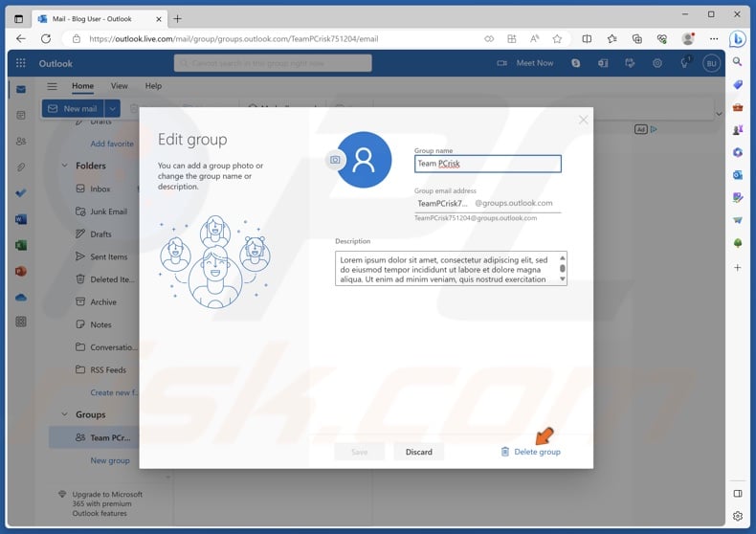Viewport: 756px width, 534px height.
Task: Open the OneDrive cloud icon
Action: [21, 298]
